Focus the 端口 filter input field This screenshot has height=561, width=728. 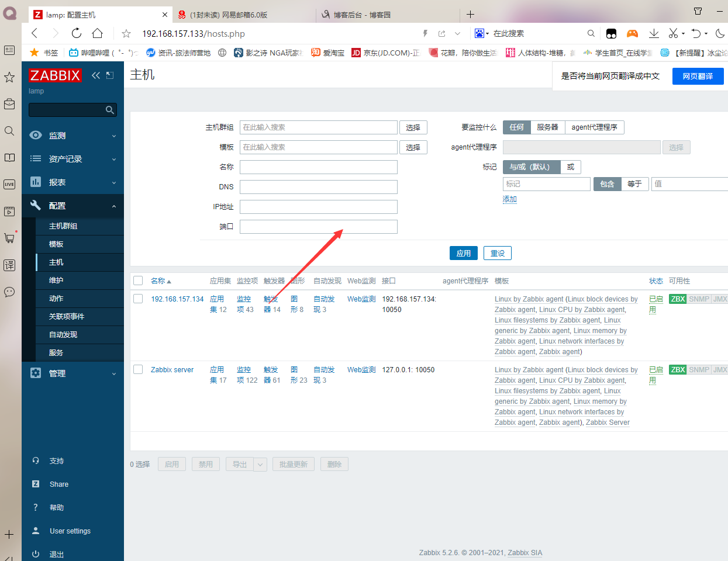pos(319,227)
